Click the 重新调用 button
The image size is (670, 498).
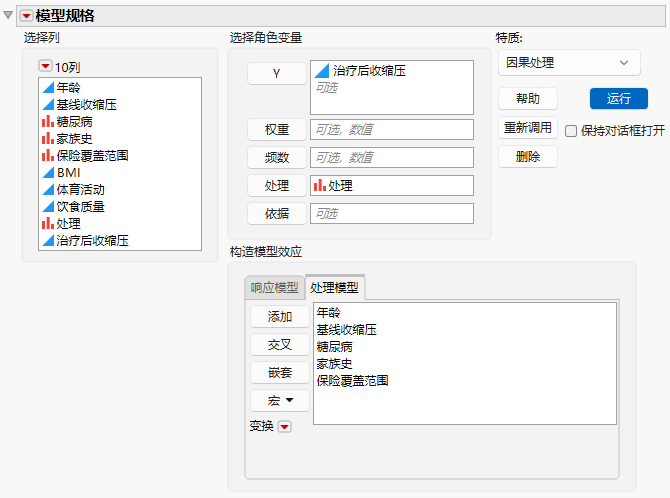pyautogui.click(x=528, y=127)
